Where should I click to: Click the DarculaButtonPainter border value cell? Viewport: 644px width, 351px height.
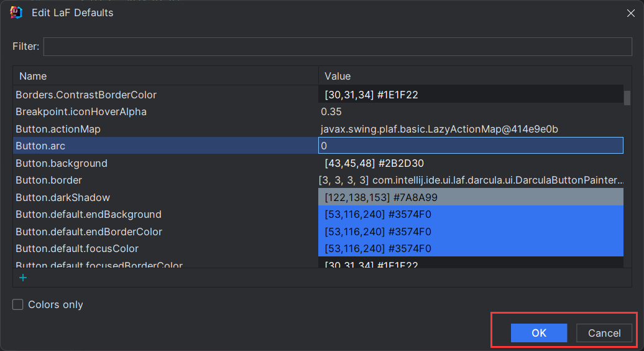pos(471,180)
